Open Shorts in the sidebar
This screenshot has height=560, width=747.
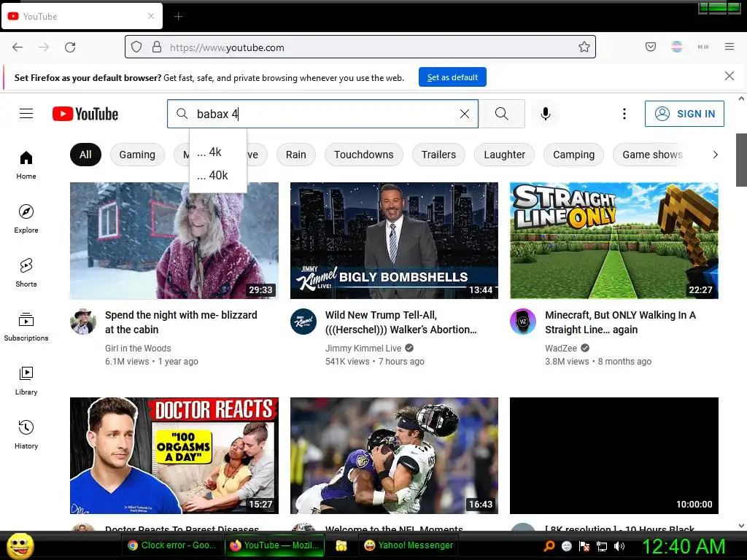(26, 273)
